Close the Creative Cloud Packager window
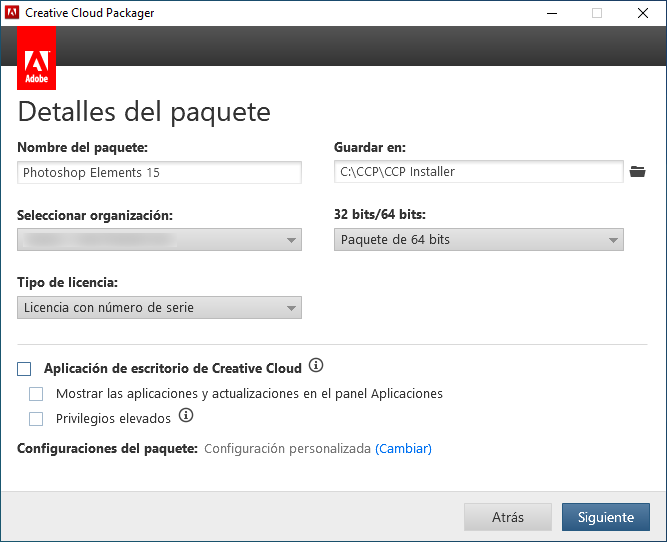667x542 pixels. click(642, 13)
